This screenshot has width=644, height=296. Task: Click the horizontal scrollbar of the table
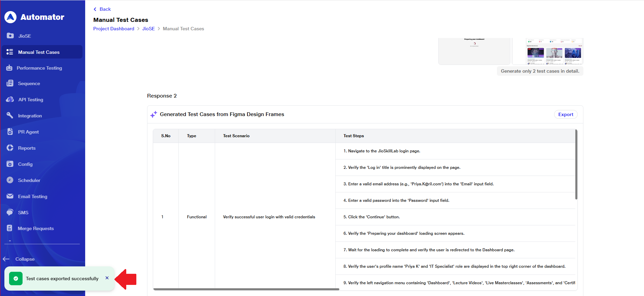pos(246,289)
